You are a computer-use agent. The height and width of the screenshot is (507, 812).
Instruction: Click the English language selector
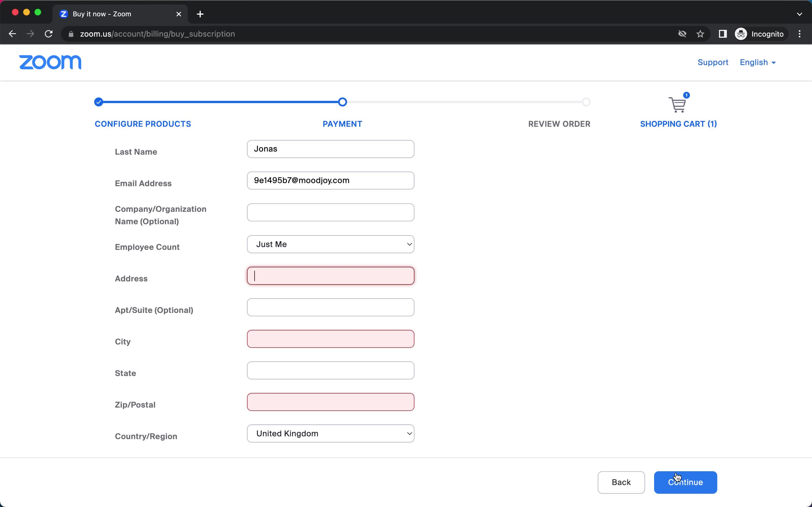coord(758,63)
